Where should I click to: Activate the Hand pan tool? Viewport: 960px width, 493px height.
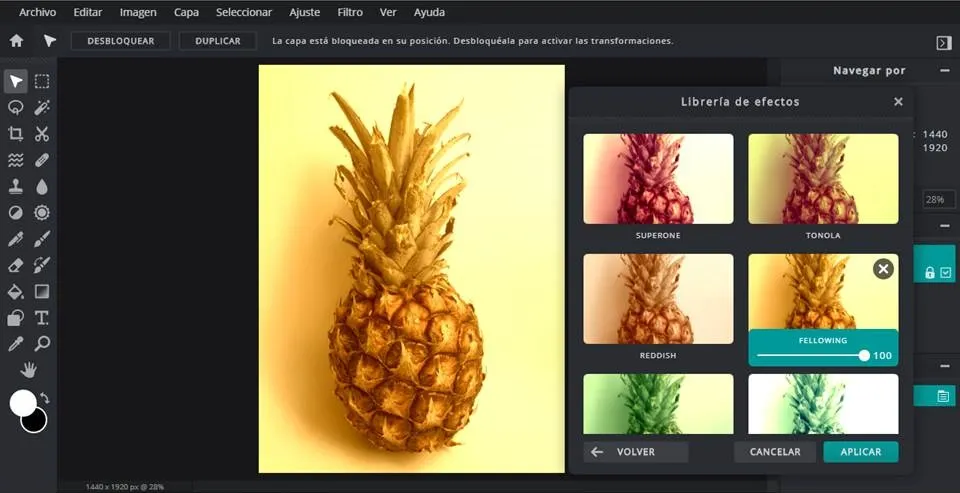(29, 370)
